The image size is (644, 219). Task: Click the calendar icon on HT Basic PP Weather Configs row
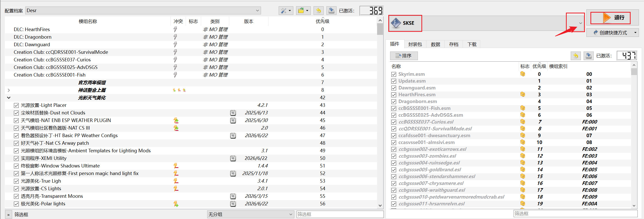click(233, 135)
